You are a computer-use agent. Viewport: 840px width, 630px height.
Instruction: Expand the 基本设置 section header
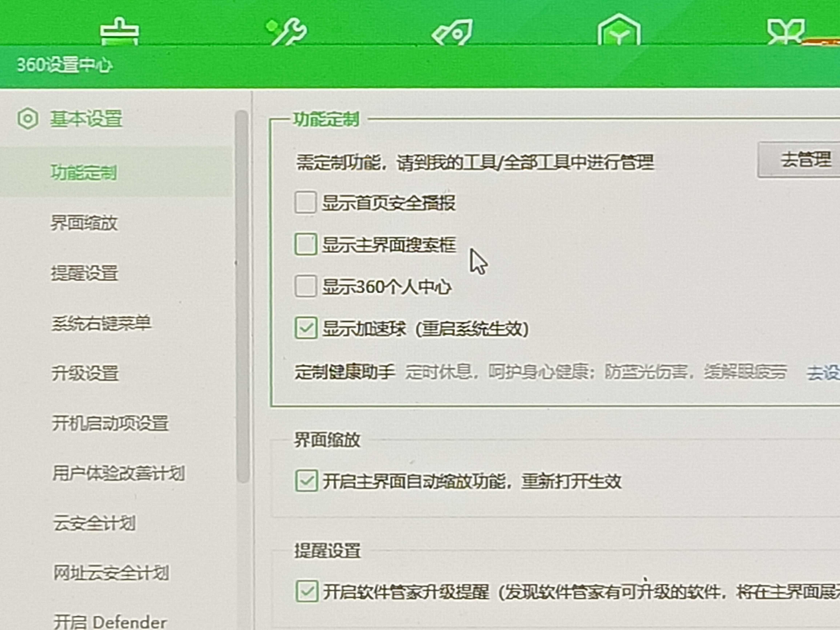point(86,119)
